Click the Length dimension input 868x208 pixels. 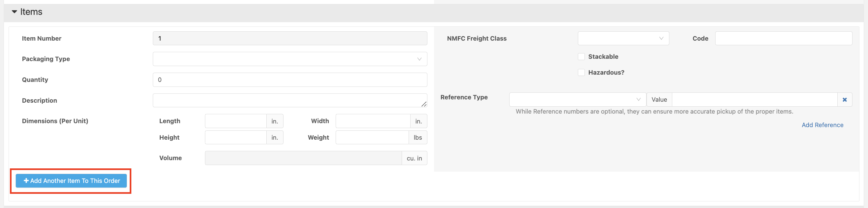pos(236,121)
